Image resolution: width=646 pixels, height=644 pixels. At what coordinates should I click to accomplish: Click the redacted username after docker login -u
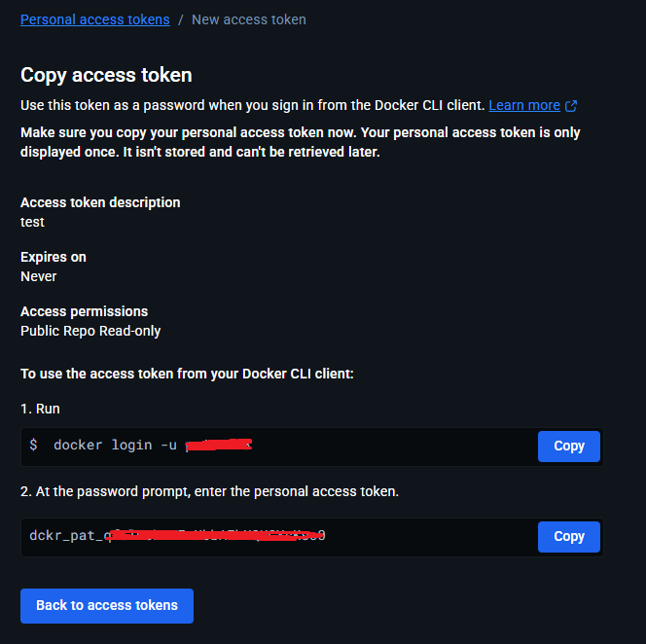pos(219,446)
